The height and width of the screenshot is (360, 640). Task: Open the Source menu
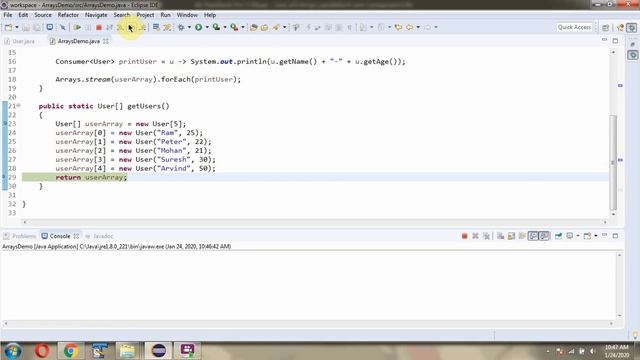[43, 15]
